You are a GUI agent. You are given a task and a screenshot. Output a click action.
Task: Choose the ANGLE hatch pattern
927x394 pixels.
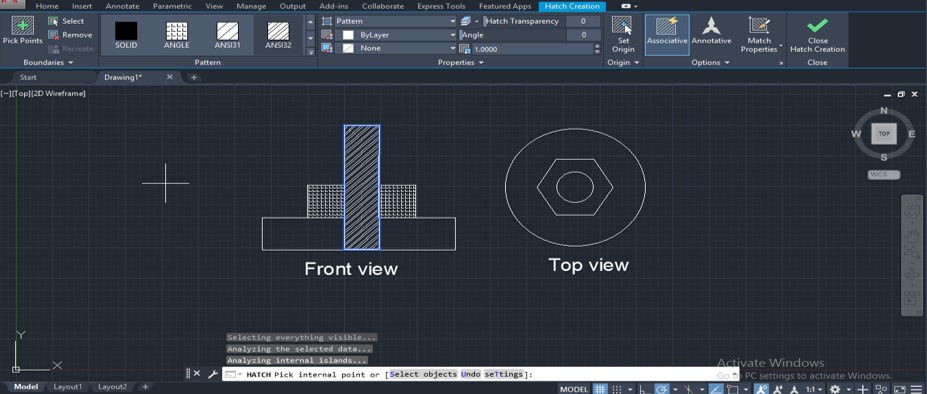pos(177,35)
